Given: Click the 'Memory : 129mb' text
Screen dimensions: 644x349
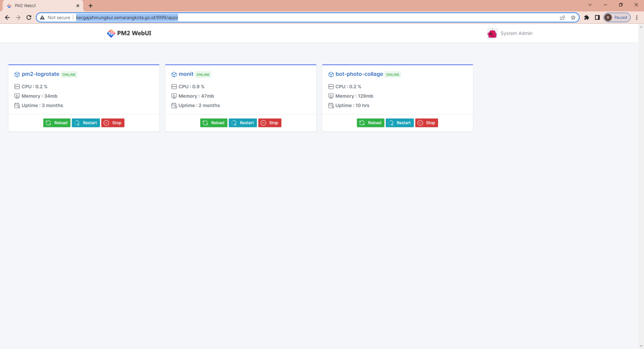Looking at the screenshot, I should click(354, 96).
